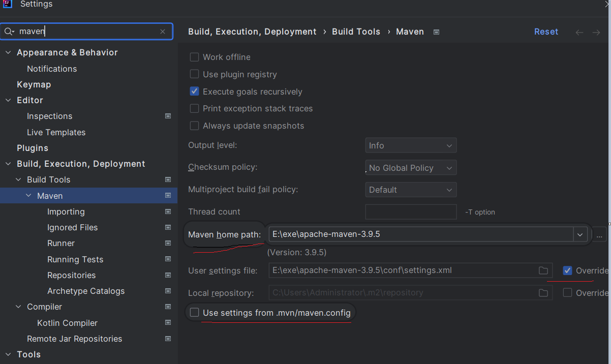611x364 pixels.
Task: Click Build, Execution, Deployment breadcrumb
Action: click(252, 32)
